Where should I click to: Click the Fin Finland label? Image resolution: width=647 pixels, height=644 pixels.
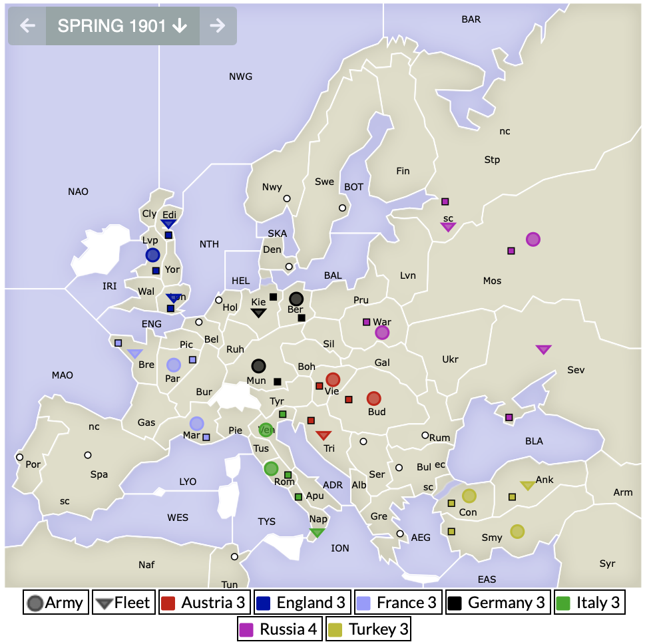(x=403, y=171)
